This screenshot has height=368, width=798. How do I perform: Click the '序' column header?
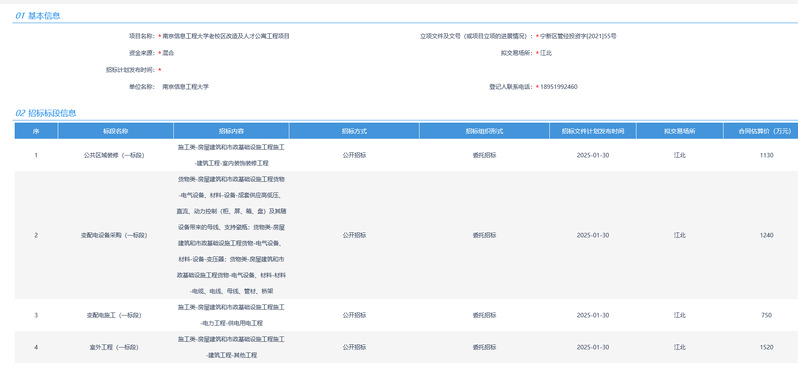36,131
